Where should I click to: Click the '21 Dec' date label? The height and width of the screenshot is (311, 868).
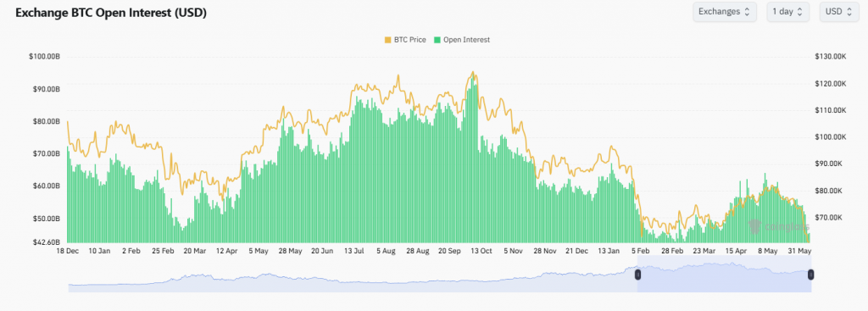pyautogui.click(x=576, y=251)
